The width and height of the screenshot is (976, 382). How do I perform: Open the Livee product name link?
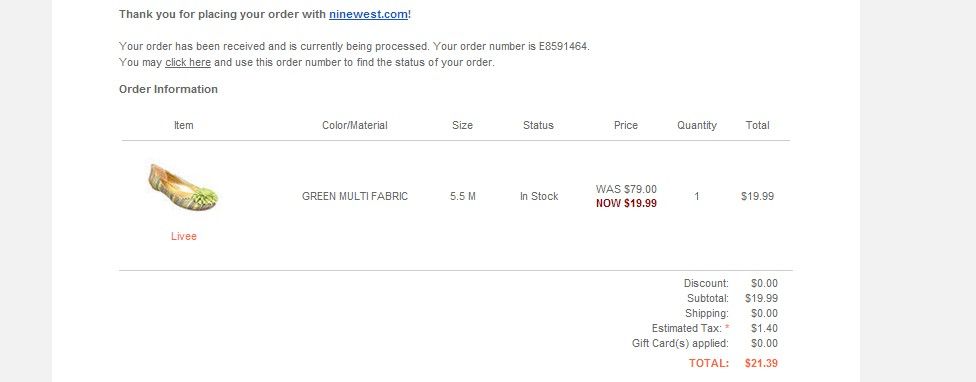click(x=184, y=236)
